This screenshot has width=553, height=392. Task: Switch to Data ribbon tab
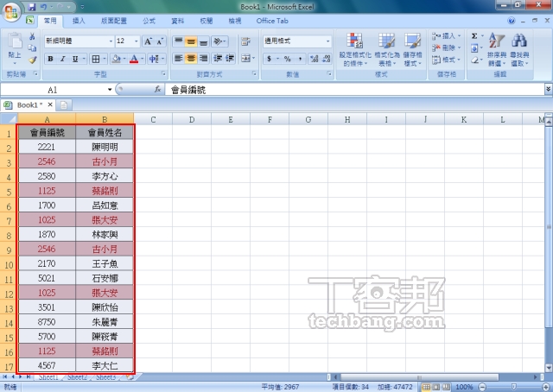pos(177,21)
